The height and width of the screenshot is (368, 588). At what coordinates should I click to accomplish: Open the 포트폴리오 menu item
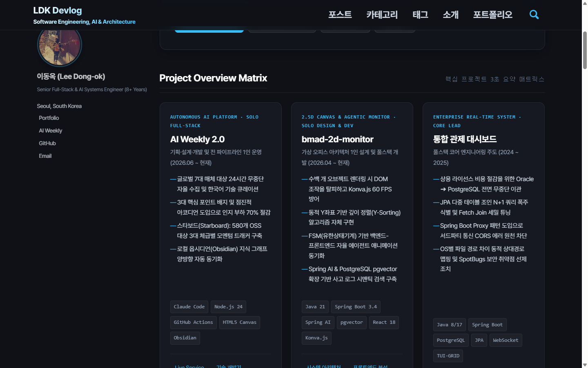tap(493, 15)
